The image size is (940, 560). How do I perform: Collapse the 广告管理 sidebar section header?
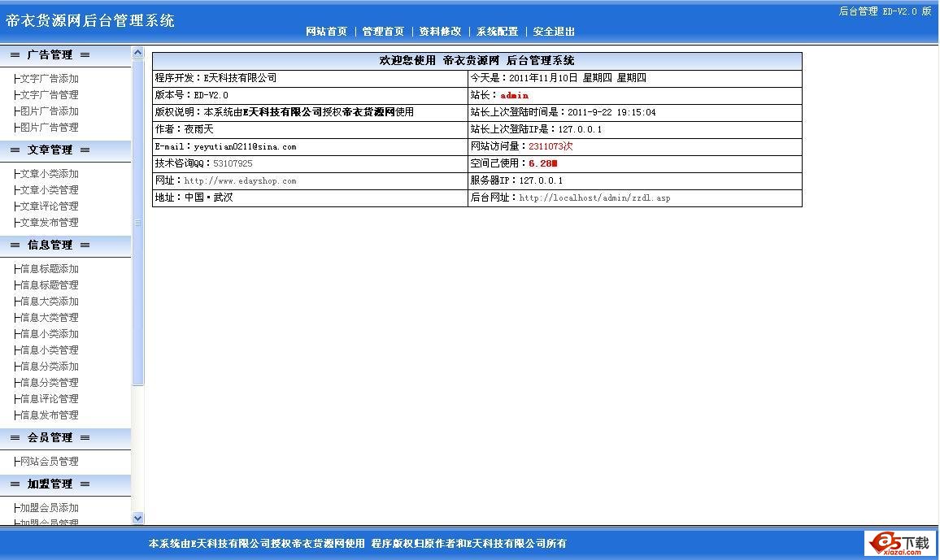point(65,55)
